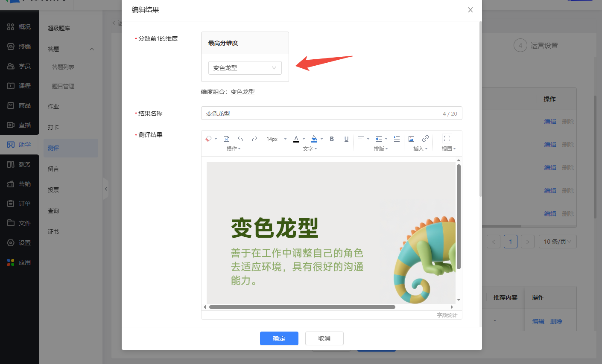Viewport: 602px width, 364px height.
Task: Insert a hyperlink via the link icon
Action: pos(425,139)
